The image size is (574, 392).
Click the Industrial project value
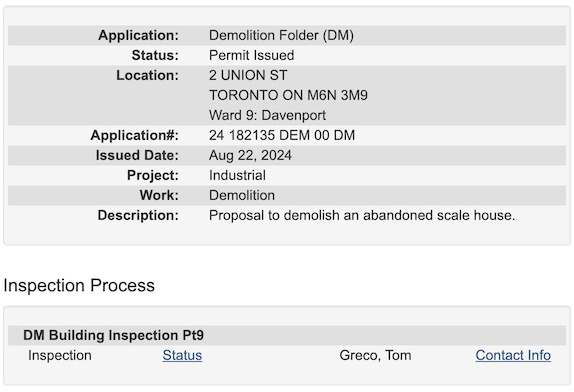[x=237, y=175]
